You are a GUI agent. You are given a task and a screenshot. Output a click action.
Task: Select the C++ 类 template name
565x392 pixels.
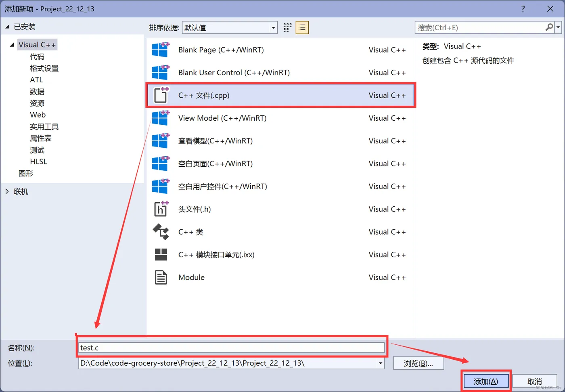tap(191, 232)
